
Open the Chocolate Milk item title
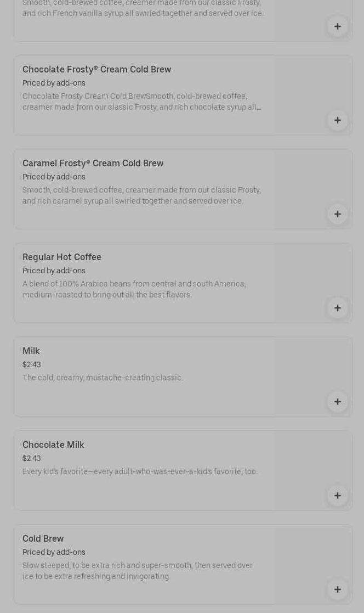pyautogui.click(x=53, y=445)
